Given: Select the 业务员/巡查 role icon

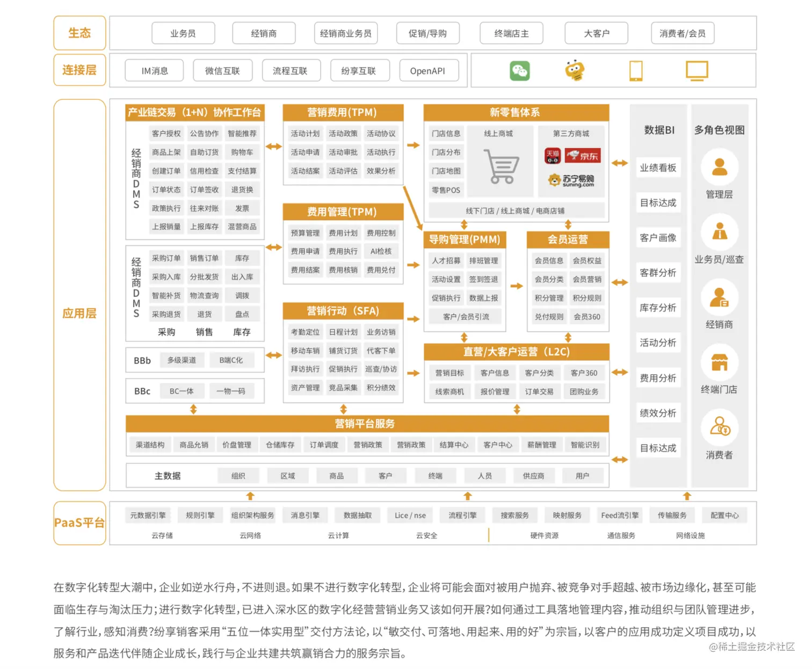Looking at the screenshot, I should (719, 232).
